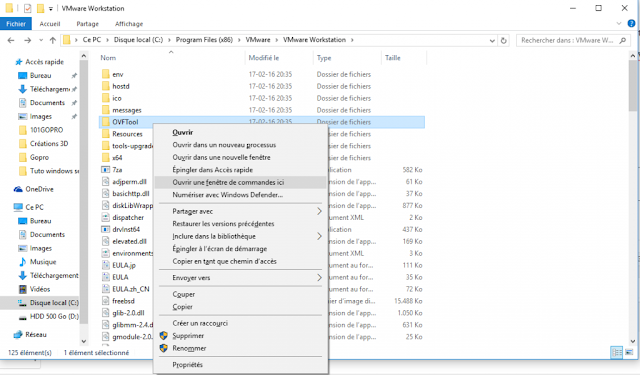
Task: Go up one folder level arrow
Action: (53, 40)
